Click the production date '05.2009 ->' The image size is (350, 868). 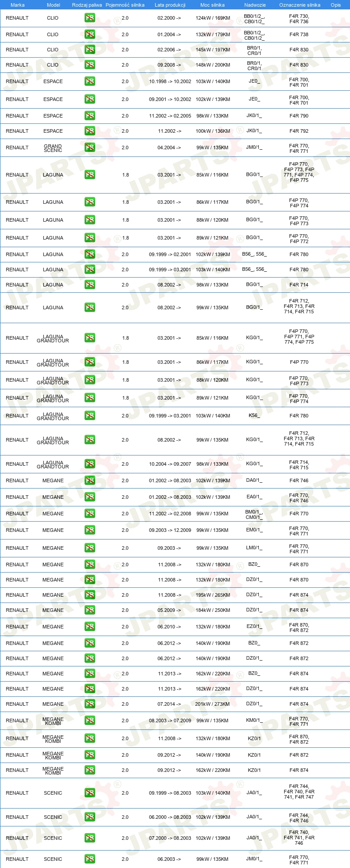169,610
